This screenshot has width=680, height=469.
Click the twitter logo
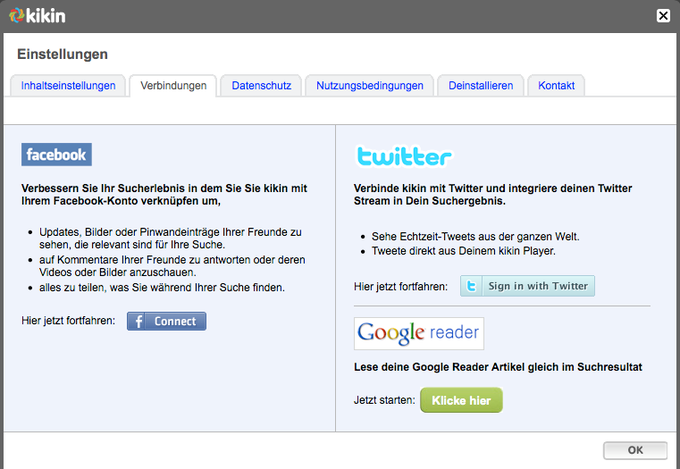coord(404,156)
